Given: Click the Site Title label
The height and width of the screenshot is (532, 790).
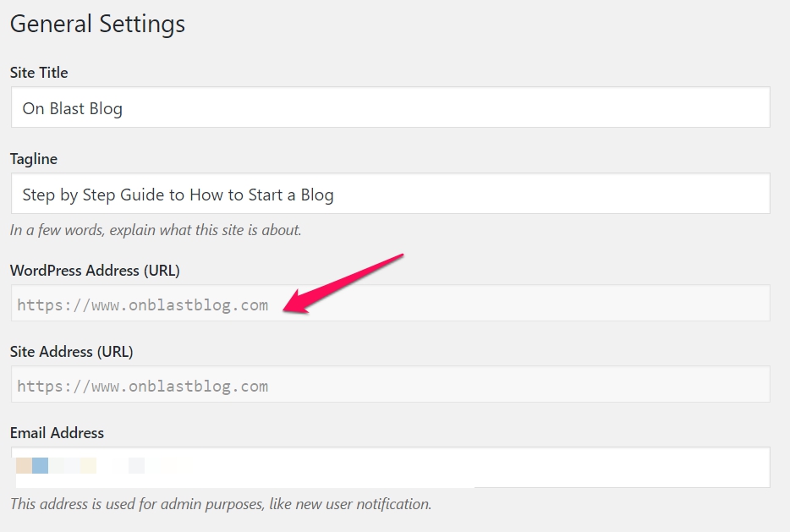Looking at the screenshot, I should click(x=39, y=73).
